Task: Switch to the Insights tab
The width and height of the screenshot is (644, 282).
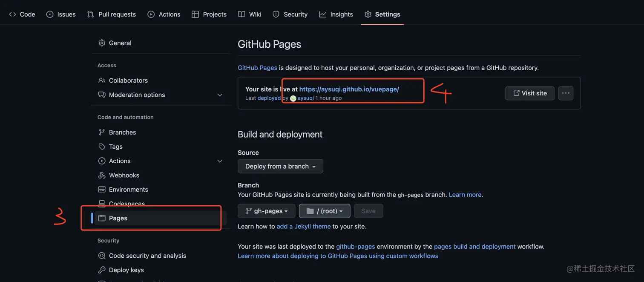Action: [336, 14]
